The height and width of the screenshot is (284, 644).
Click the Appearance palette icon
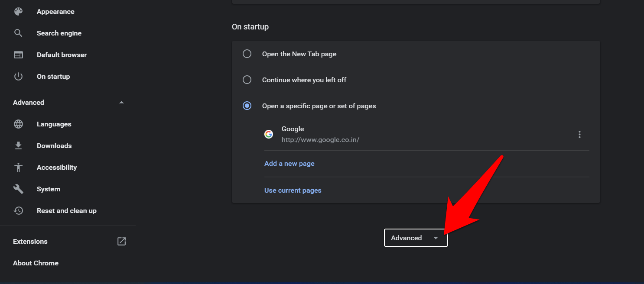click(18, 12)
